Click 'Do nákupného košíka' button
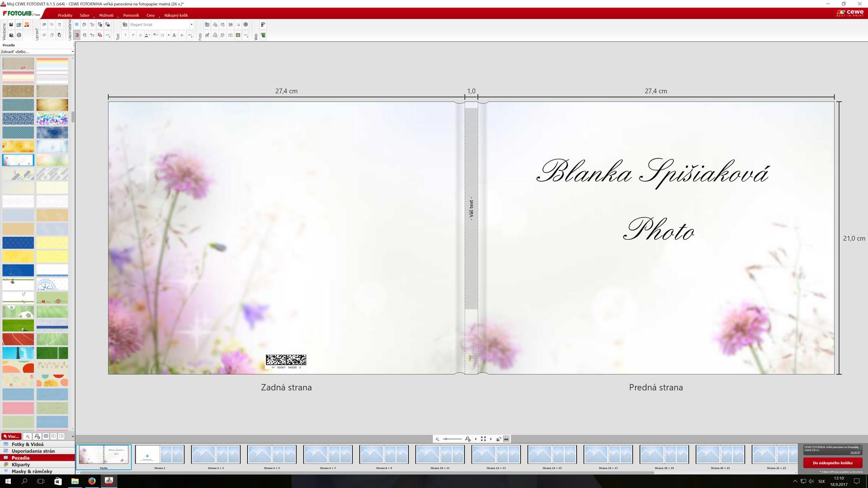This screenshot has width=868, height=488. point(832,463)
